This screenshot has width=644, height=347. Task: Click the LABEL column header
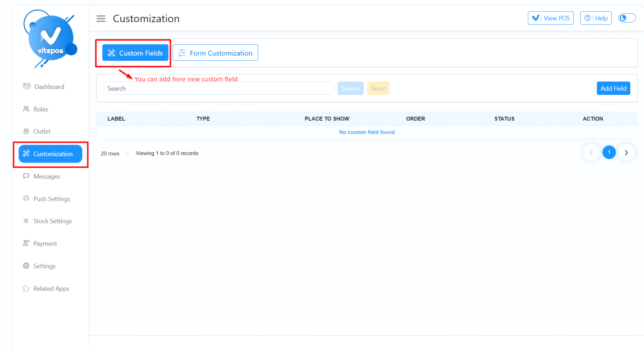coord(116,119)
